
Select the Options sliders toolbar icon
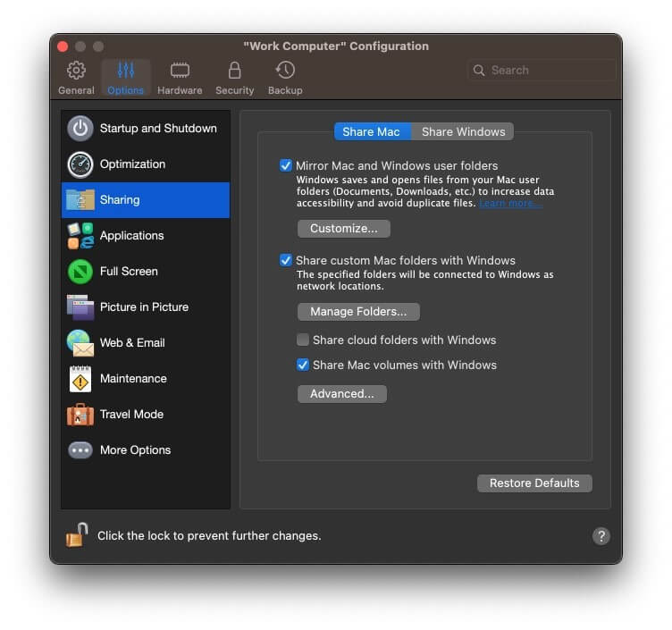pos(126,71)
